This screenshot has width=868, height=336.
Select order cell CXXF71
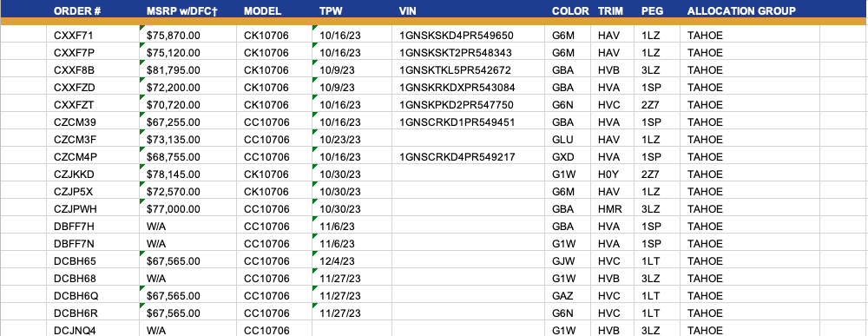pos(93,36)
